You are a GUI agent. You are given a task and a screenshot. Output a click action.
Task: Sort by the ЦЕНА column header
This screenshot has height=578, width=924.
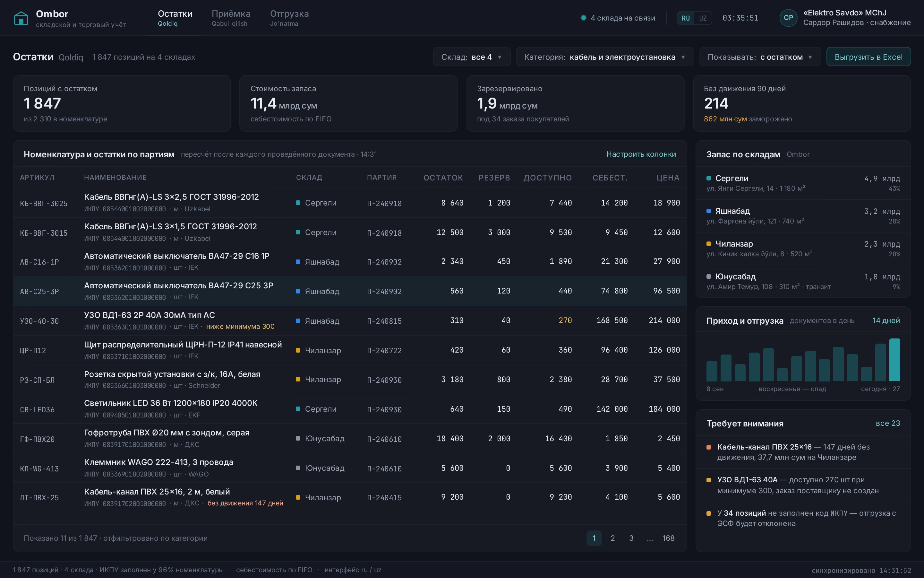668,178
